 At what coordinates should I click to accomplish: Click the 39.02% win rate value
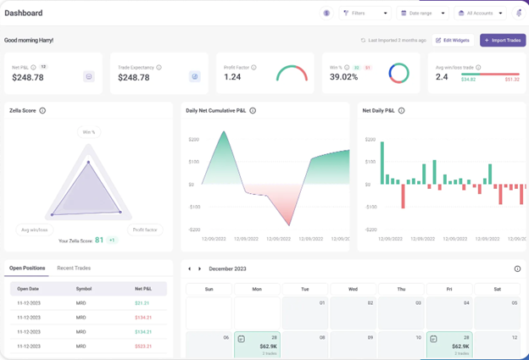pyautogui.click(x=343, y=77)
